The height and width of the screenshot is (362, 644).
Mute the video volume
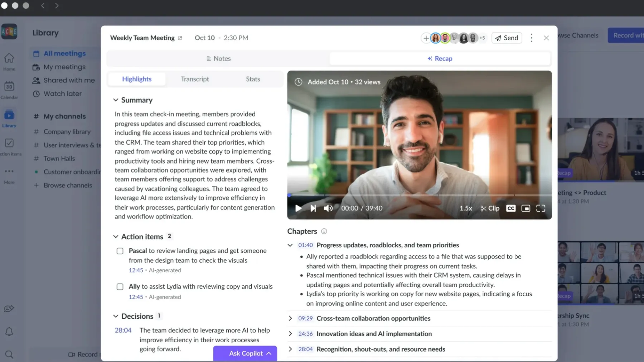pyautogui.click(x=328, y=208)
